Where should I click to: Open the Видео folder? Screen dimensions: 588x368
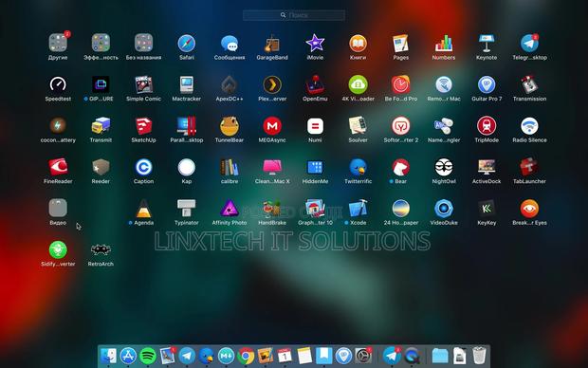(58, 208)
